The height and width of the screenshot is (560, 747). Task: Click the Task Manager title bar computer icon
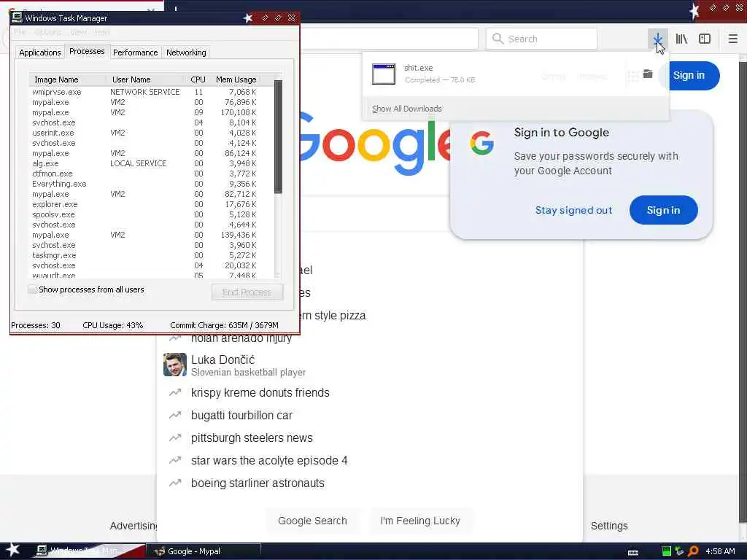pyautogui.click(x=17, y=17)
